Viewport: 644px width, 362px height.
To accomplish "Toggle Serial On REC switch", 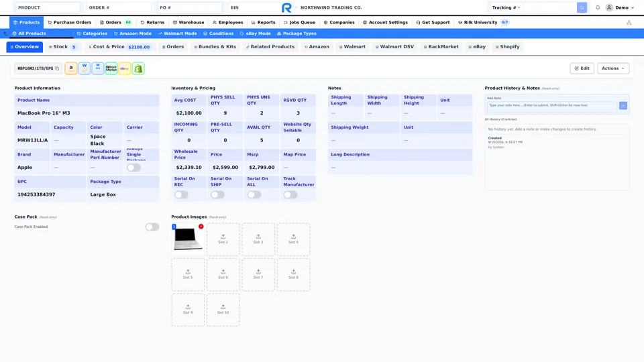I will [181, 195].
